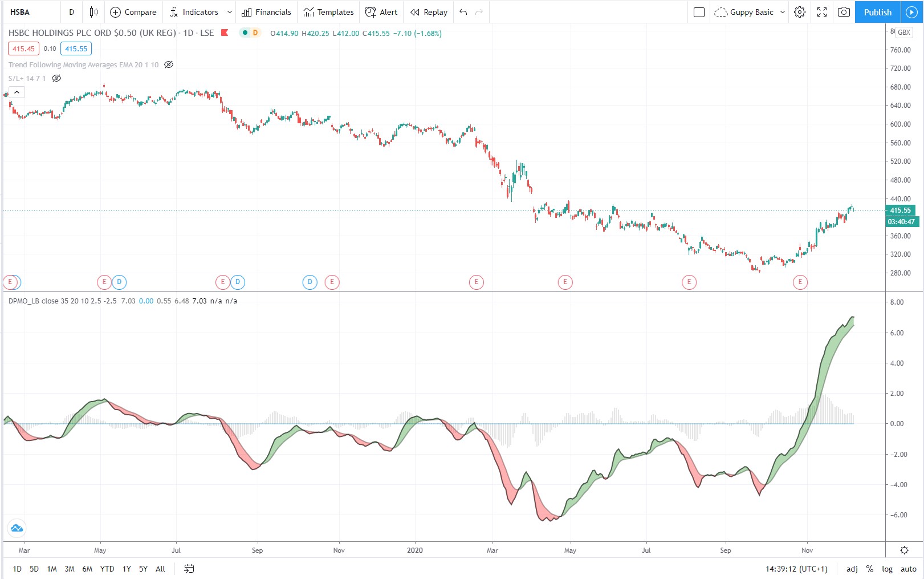Expand the Guppy Basic layout chevron

click(783, 12)
